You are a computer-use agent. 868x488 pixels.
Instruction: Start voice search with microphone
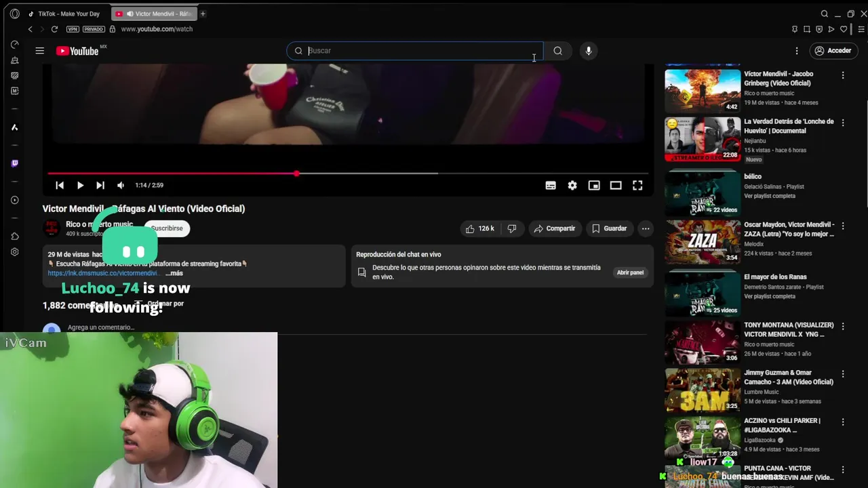(589, 51)
